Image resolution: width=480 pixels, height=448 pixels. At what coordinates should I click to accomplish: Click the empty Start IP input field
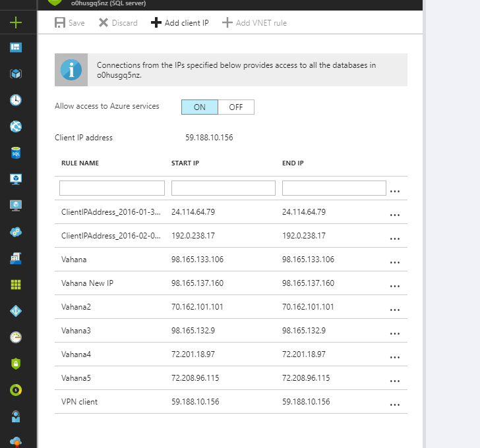click(x=223, y=188)
